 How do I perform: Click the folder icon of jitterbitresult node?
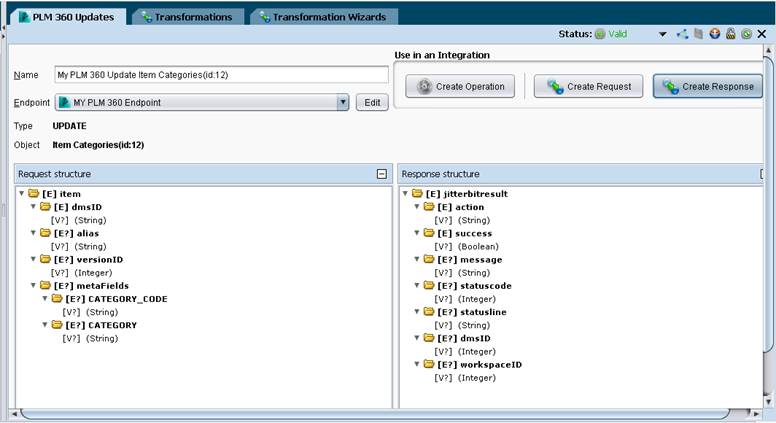click(417, 193)
